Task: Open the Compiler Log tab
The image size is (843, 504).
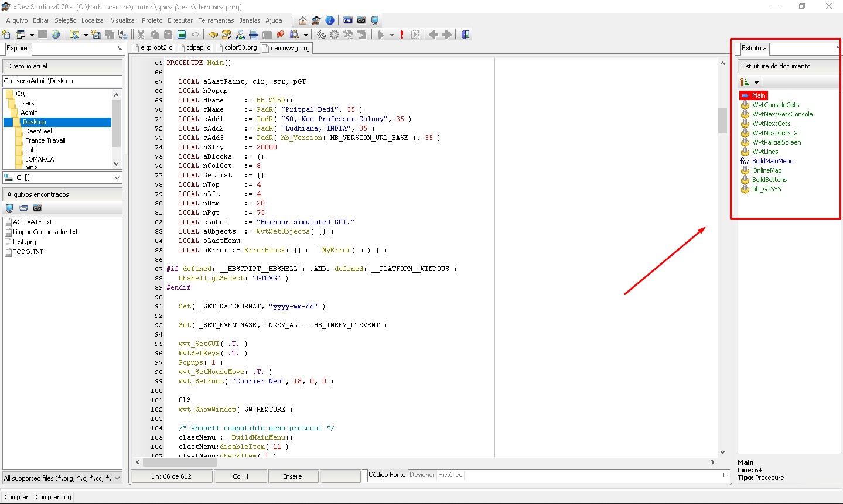Action: [x=53, y=497]
